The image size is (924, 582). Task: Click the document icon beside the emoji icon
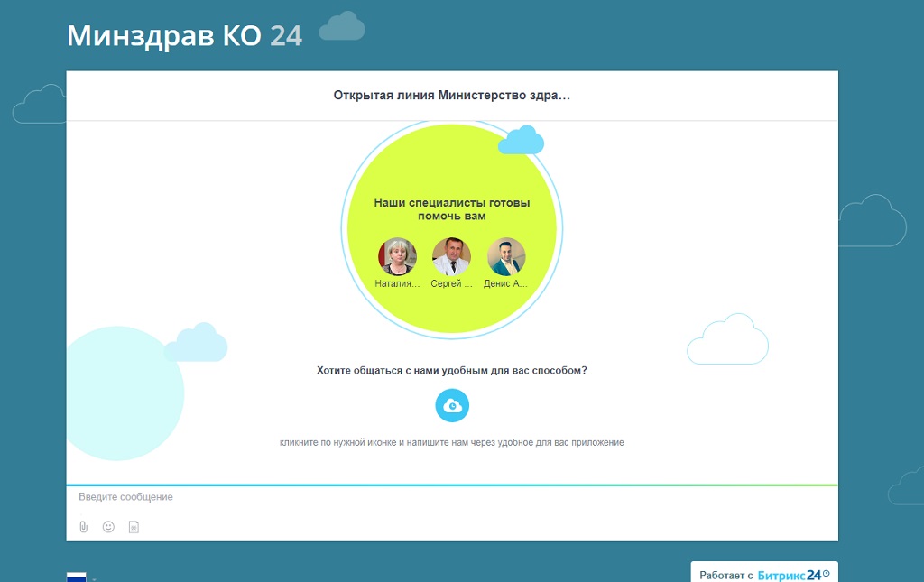point(134,527)
